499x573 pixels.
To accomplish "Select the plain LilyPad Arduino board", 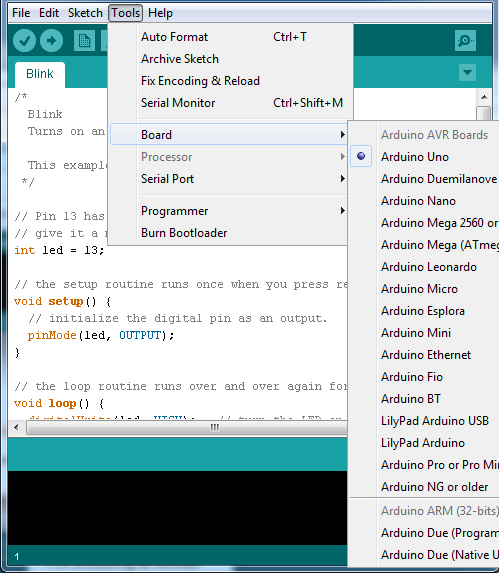I will [x=424, y=443].
